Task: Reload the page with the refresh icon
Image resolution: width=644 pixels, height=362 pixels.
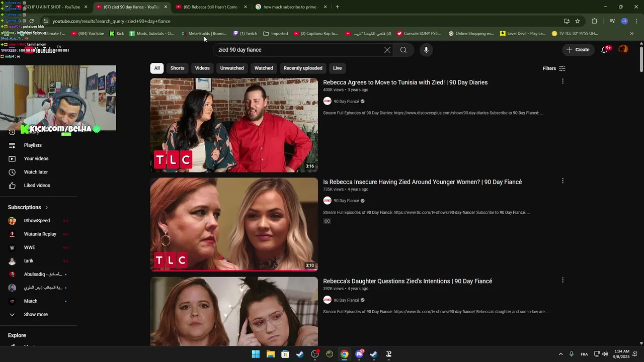Action: coord(31,21)
